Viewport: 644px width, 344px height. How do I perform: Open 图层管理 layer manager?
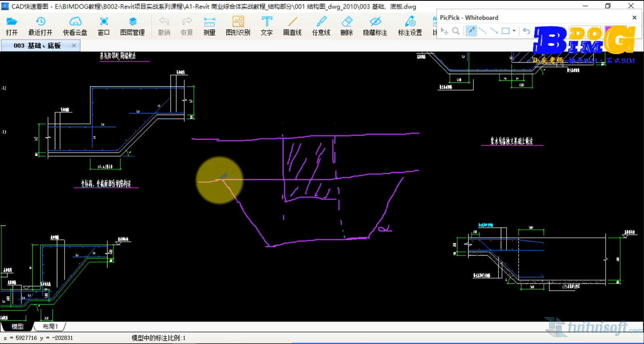click(x=132, y=26)
